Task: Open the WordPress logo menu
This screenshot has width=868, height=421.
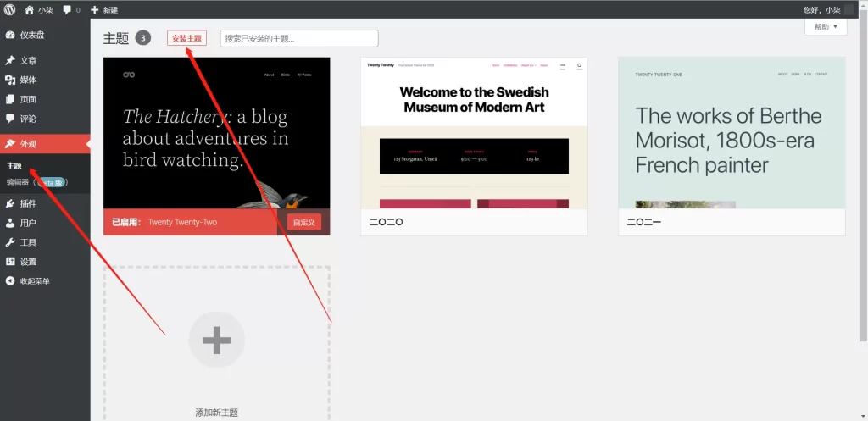Action: [10, 9]
